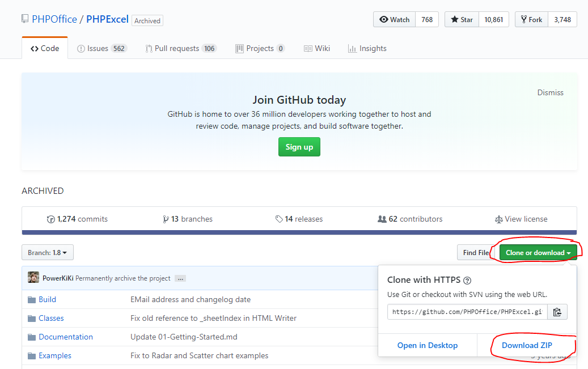Copy clone URL with clipboard icon
The image size is (588, 369).
pos(557,312)
